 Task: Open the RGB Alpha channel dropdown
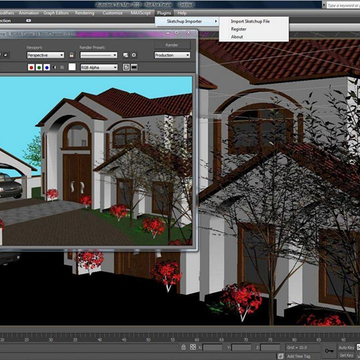click(99, 67)
